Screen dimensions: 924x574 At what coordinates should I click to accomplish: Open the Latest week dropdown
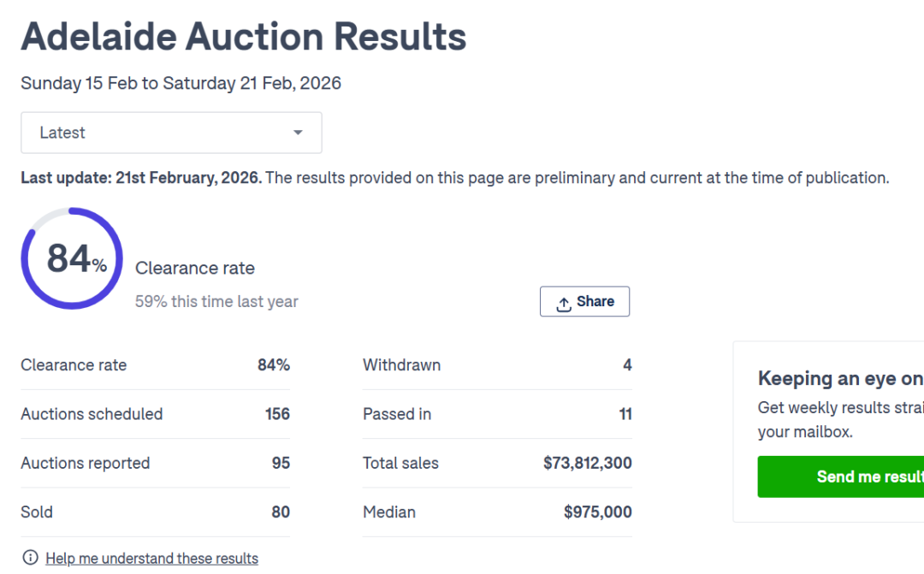(171, 133)
